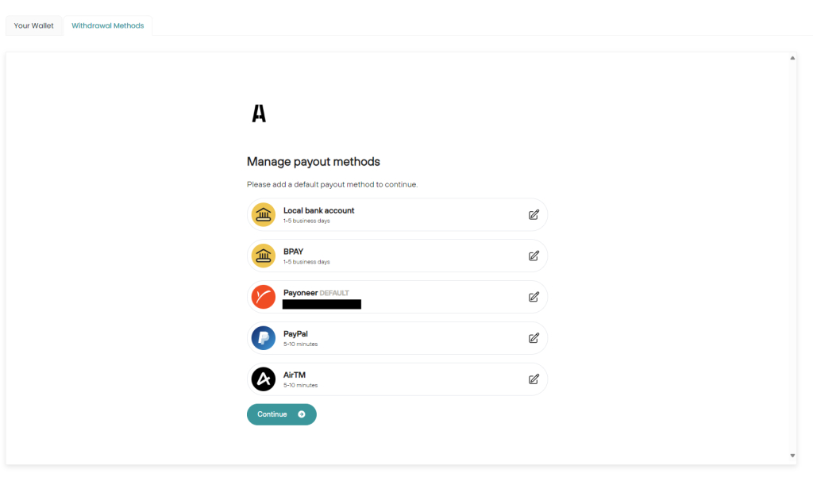Open the Withdrawal Methods tab
Viewport: 813px width, 504px height.
pyautogui.click(x=107, y=25)
